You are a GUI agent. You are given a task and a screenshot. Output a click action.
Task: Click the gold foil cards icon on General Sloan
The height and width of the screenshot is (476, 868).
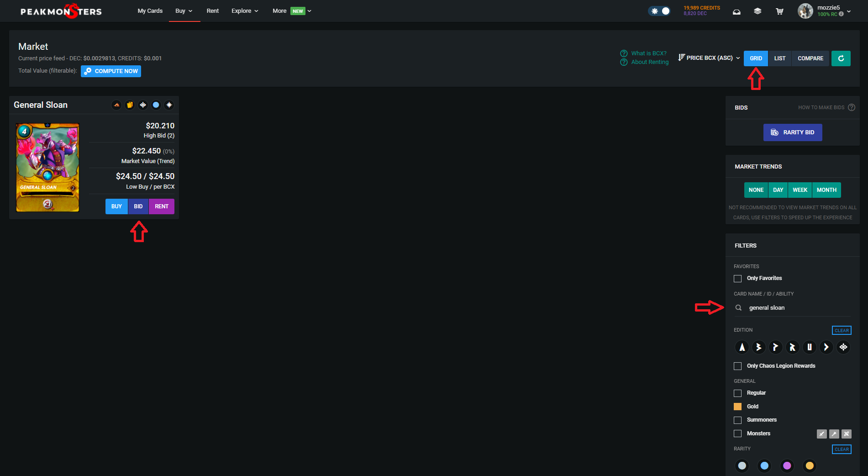pos(130,105)
